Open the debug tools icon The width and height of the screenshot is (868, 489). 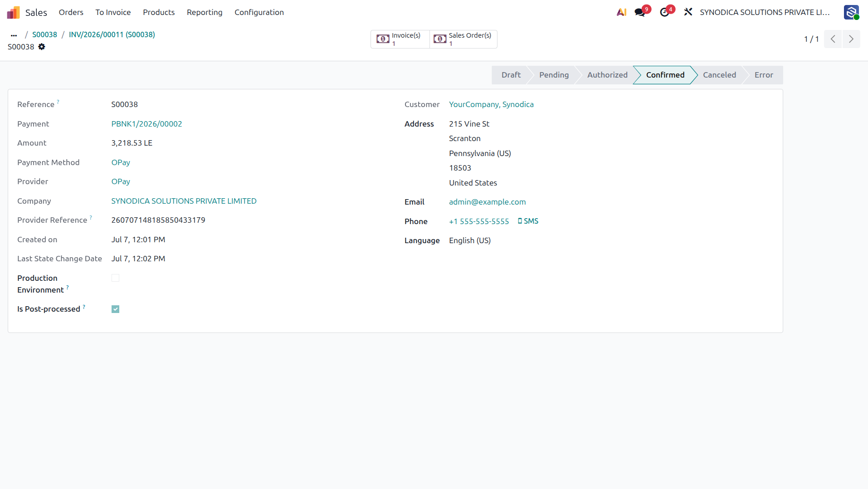pyautogui.click(x=688, y=12)
